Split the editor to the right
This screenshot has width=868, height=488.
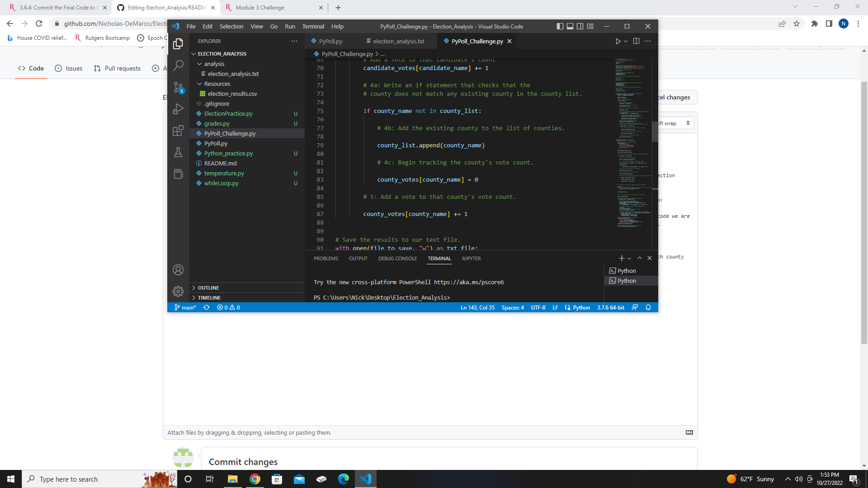pos(636,41)
